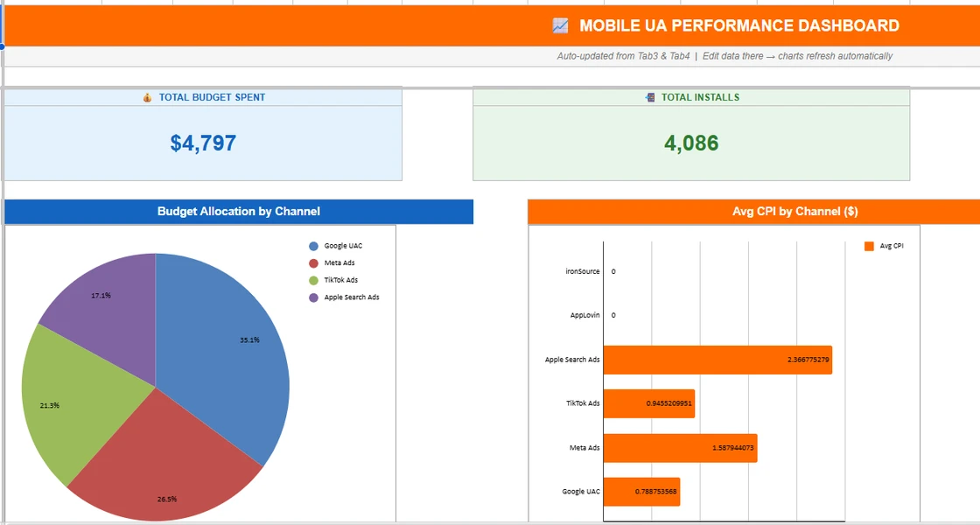Viewport: 980px width, 525px height.
Task: Click the green TikTok Ads legend swatch
Action: pyautogui.click(x=313, y=280)
